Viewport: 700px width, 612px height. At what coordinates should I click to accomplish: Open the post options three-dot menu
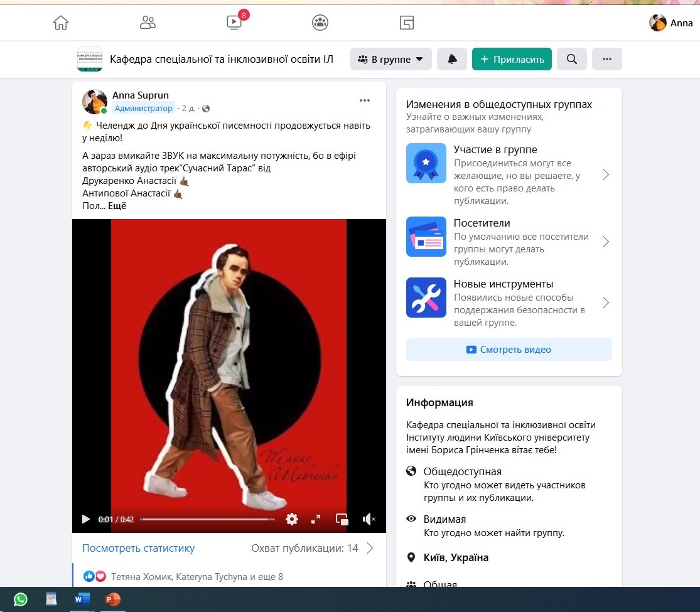[365, 100]
